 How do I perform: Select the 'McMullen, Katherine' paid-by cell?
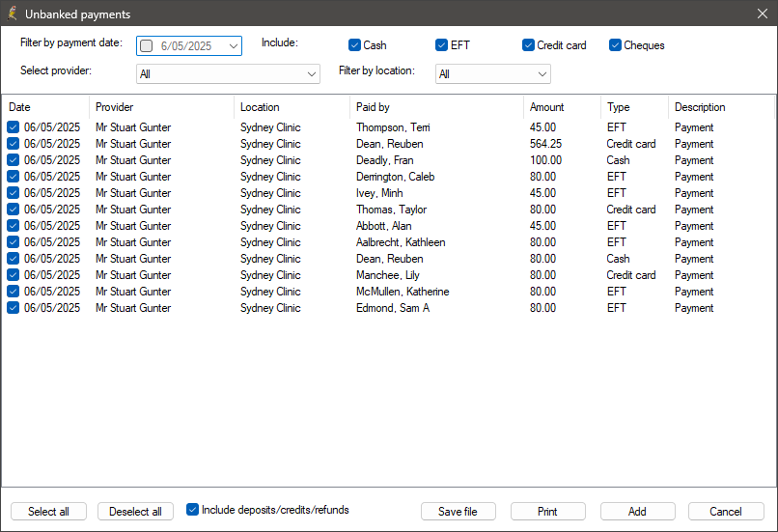point(403,292)
